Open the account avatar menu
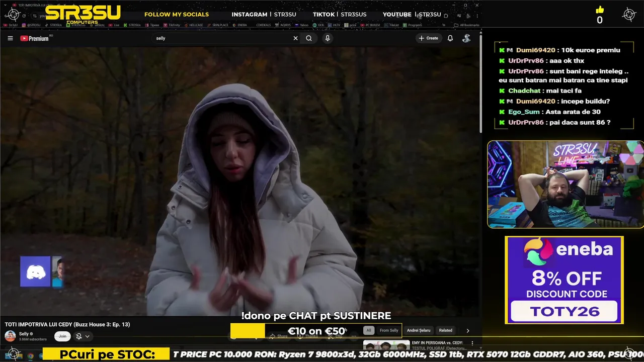The image size is (644, 362). tap(466, 38)
